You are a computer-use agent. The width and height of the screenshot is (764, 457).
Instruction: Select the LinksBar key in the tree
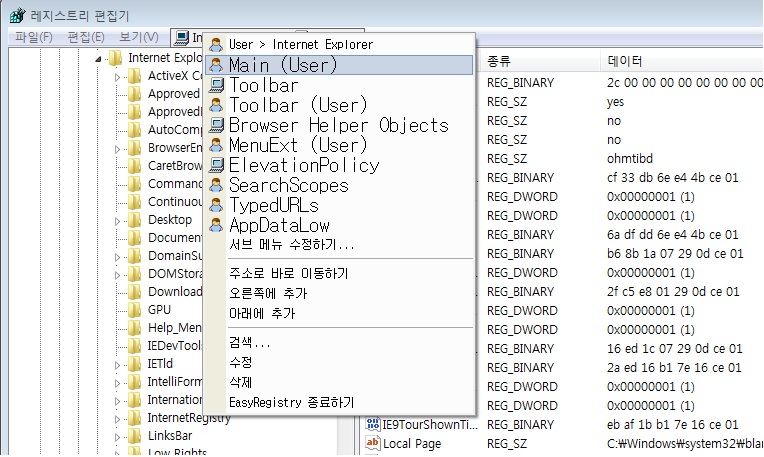tap(171, 436)
